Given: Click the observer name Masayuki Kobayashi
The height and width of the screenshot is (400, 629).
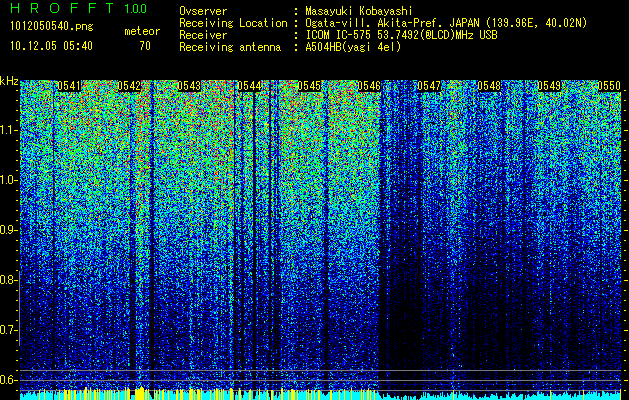Looking at the screenshot, I should [x=359, y=11].
